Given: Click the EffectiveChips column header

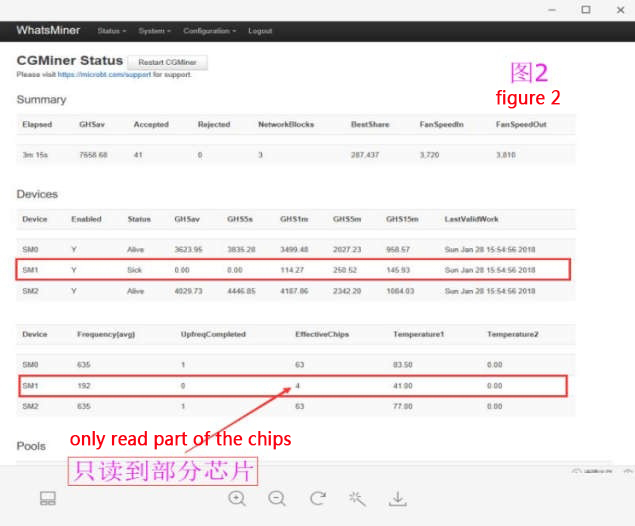Looking at the screenshot, I should pyautogui.click(x=320, y=334).
